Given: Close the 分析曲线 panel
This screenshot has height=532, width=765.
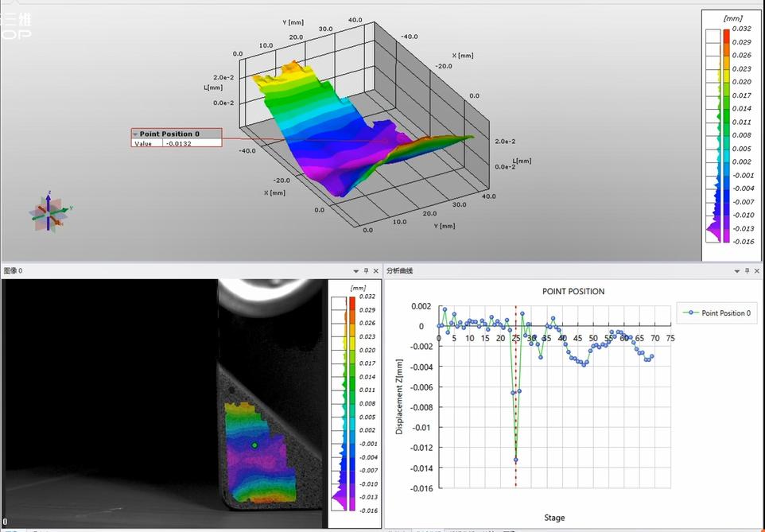Looking at the screenshot, I should [756, 271].
